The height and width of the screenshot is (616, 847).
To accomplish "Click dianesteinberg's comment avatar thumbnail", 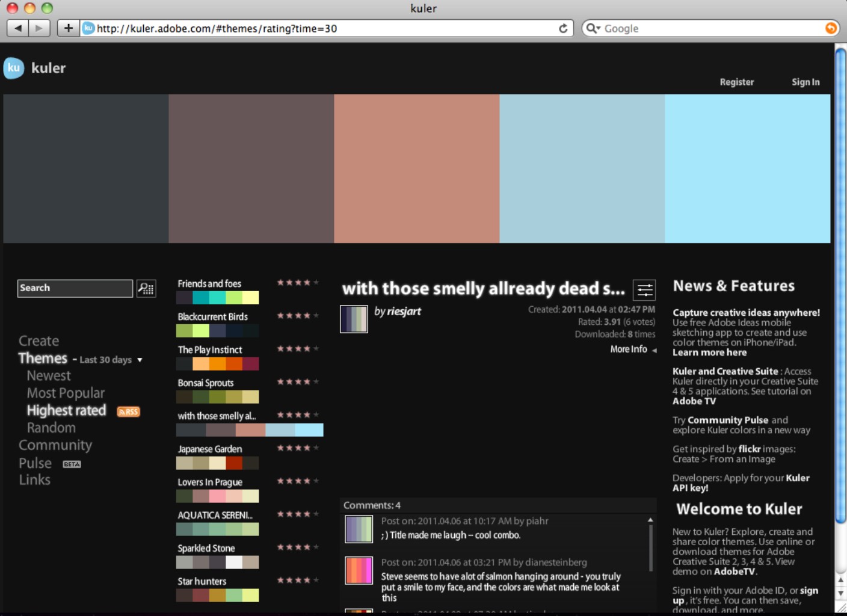I will pos(359,570).
